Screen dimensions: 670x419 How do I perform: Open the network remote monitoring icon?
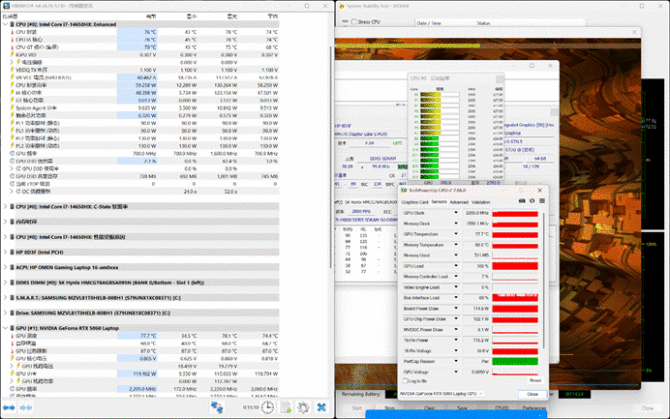click(217, 407)
